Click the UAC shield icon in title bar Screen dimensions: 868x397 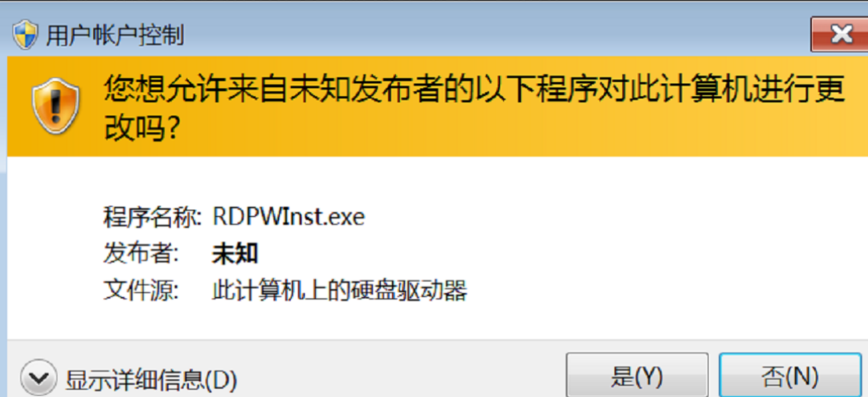[25, 35]
